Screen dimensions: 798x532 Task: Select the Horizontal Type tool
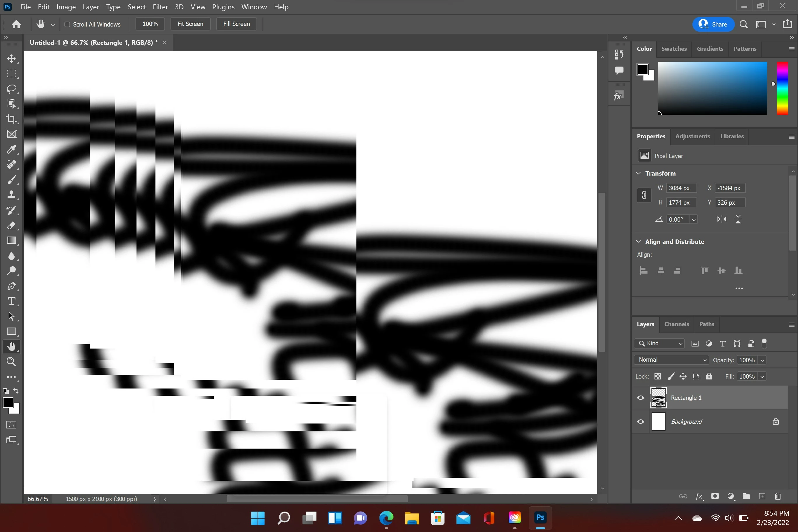tap(11, 301)
